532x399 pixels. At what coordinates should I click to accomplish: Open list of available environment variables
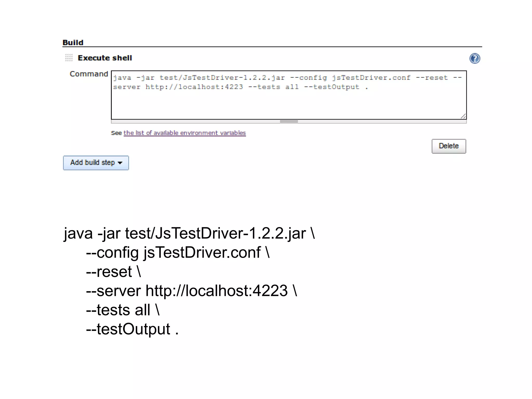(184, 133)
